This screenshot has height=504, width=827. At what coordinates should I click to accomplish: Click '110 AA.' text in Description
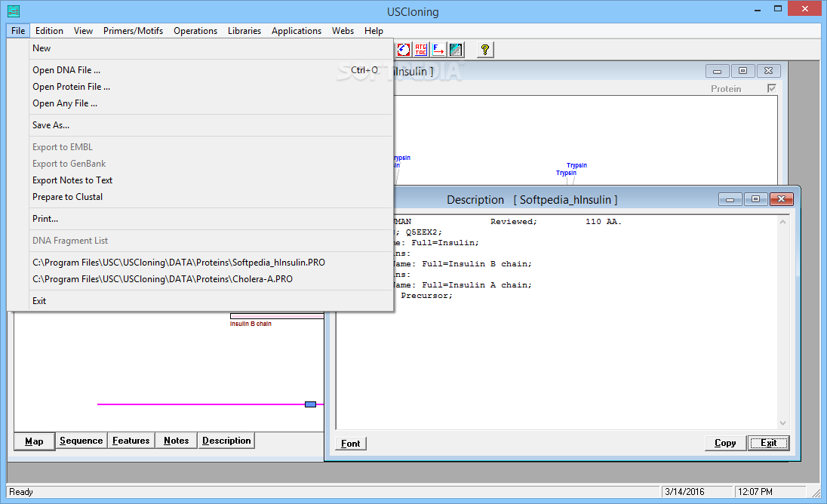pyautogui.click(x=604, y=221)
